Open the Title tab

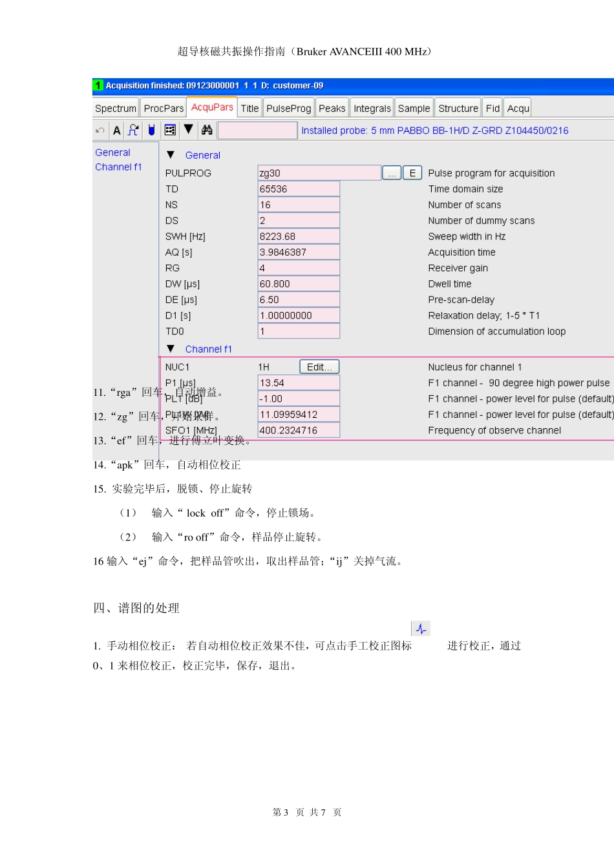249,108
